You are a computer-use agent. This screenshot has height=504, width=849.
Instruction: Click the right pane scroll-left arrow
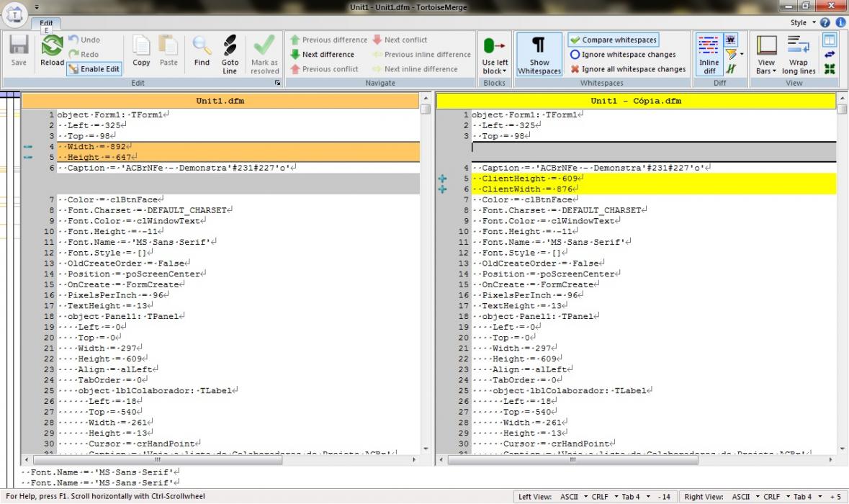pos(441,459)
